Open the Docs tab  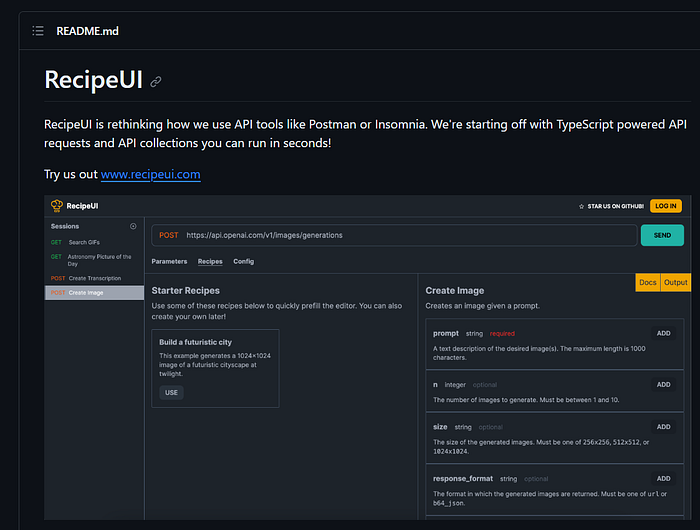(x=648, y=283)
